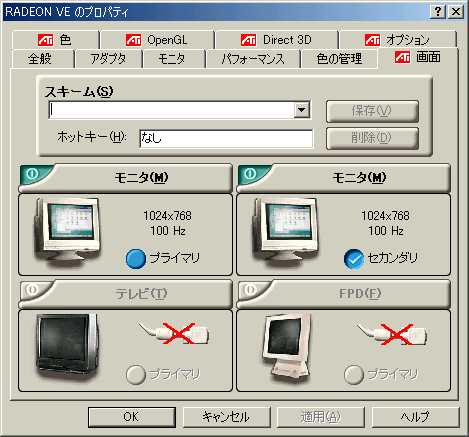The image size is (469, 437).
Task: Select プライマリ radio on left monitor
Action: pos(136,259)
